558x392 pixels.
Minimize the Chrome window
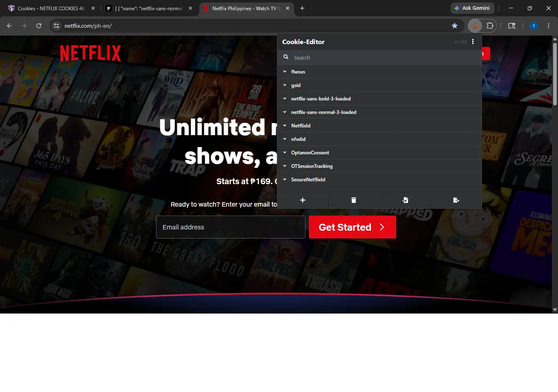pyautogui.click(x=511, y=8)
